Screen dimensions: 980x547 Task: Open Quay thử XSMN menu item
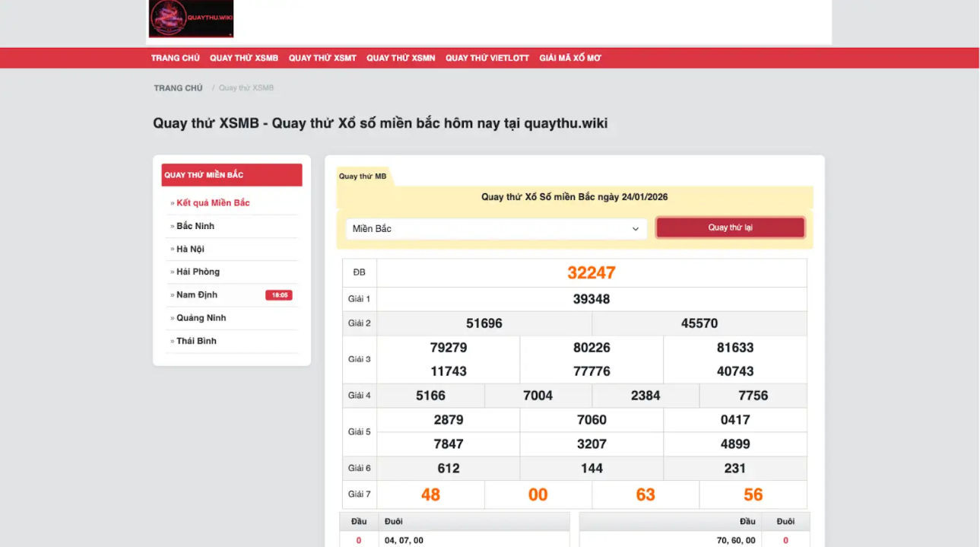(x=401, y=58)
